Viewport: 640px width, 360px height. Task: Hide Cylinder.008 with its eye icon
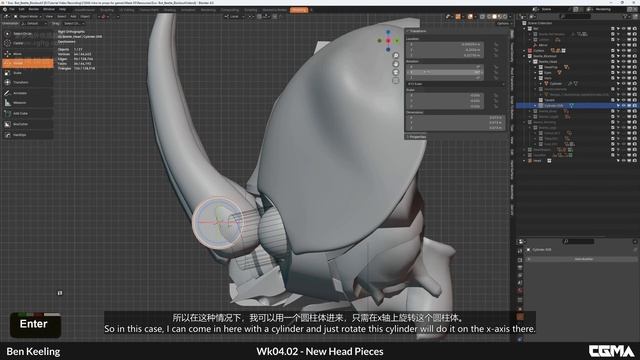click(x=623, y=106)
